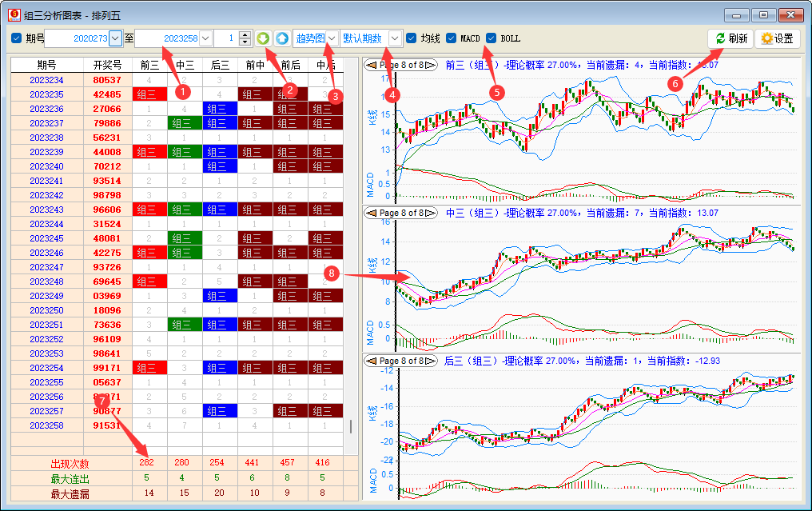Expand the 趋势图 chart type dropdown
The image size is (812, 511).
tap(332, 38)
